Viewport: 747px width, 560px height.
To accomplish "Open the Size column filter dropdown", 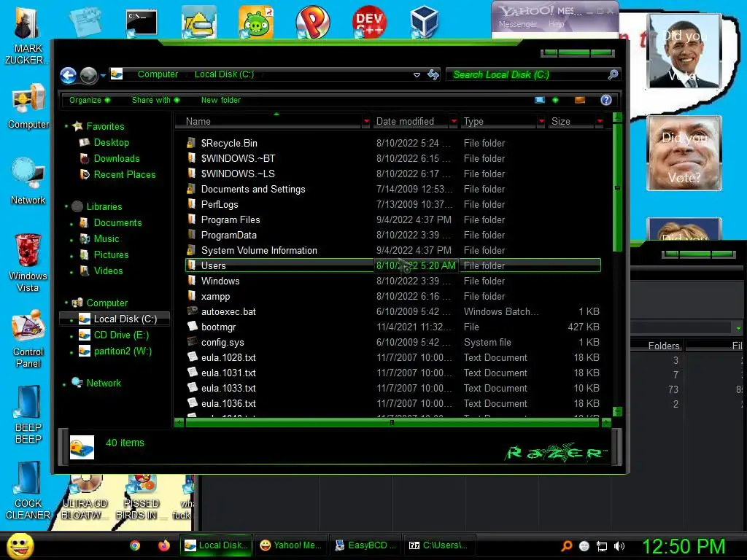I will coord(600,122).
